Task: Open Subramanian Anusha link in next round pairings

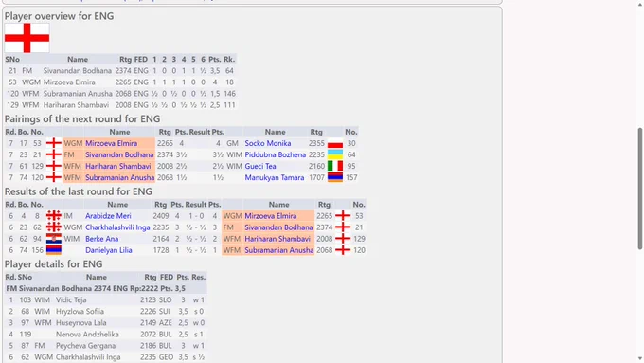Action: tap(120, 178)
